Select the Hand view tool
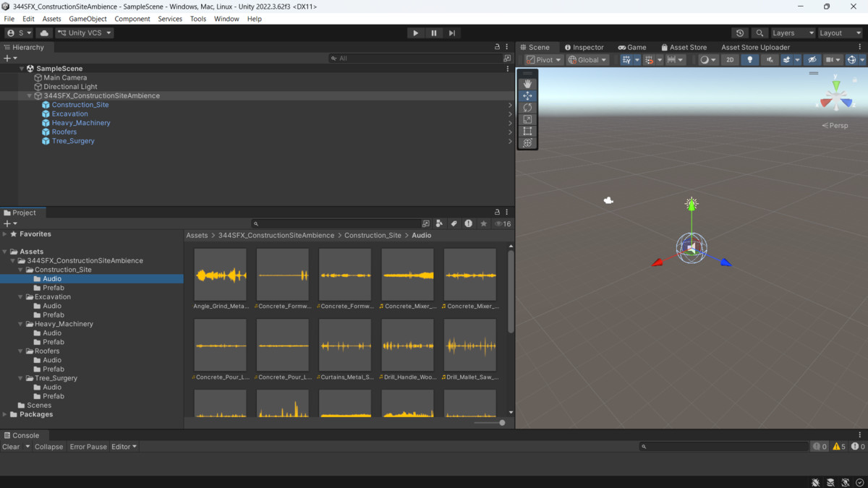Image resolution: width=868 pixels, height=488 pixels. (x=527, y=84)
